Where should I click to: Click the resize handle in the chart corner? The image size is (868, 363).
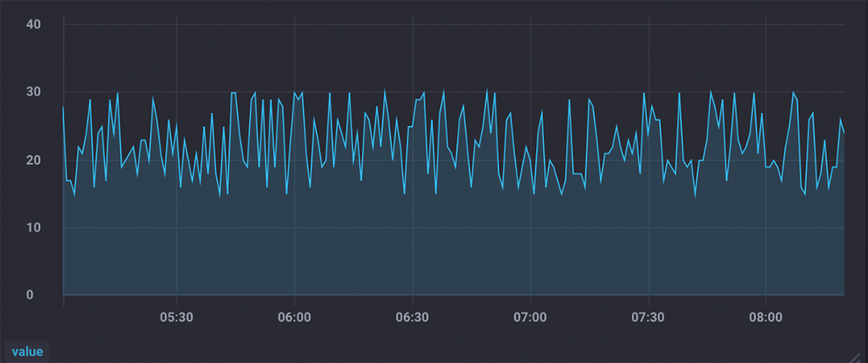[857, 355]
